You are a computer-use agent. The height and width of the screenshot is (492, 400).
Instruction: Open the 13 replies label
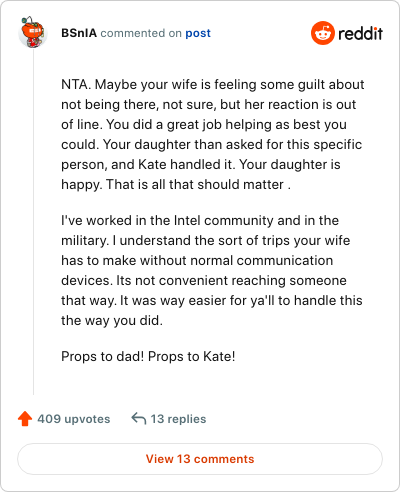point(178,419)
